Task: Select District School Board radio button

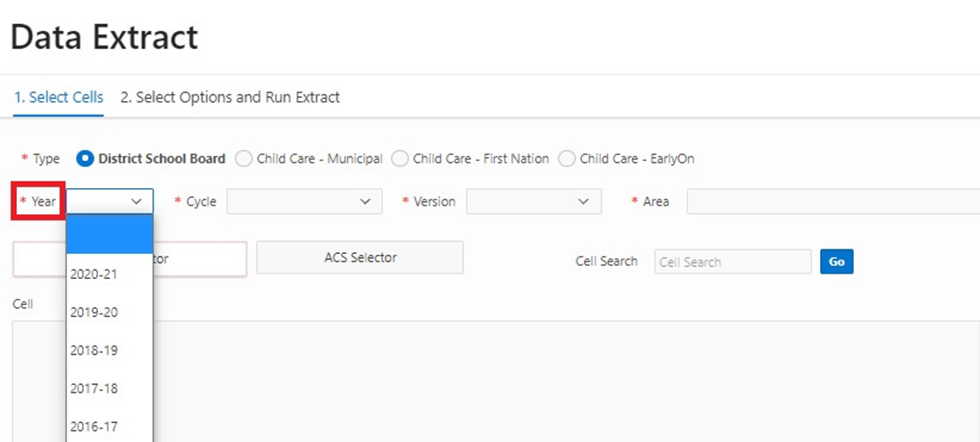Action: pos(85,159)
